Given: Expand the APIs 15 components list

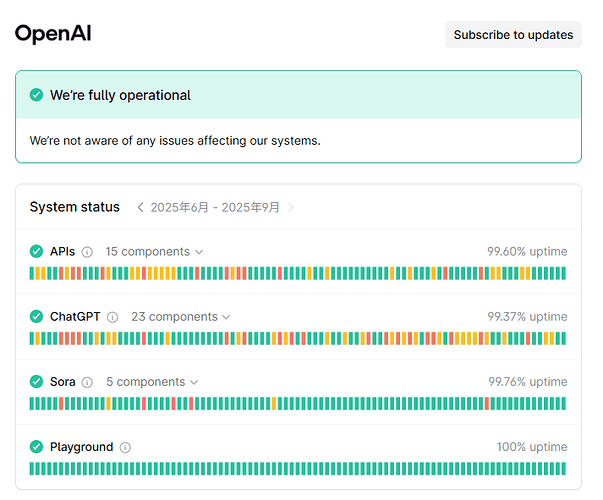Looking at the screenshot, I should pyautogui.click(x=154, y=252).
